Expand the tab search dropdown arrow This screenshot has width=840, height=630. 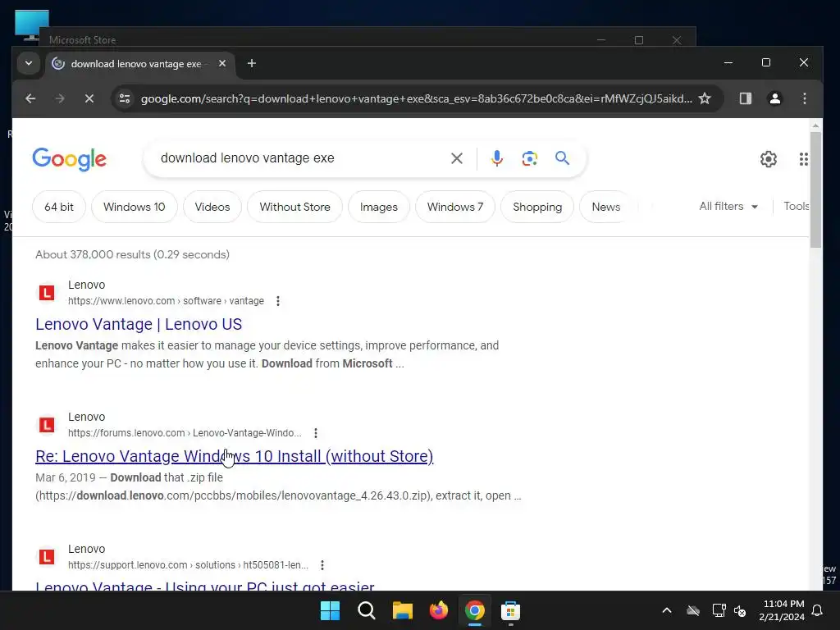[x=29, y=64]
